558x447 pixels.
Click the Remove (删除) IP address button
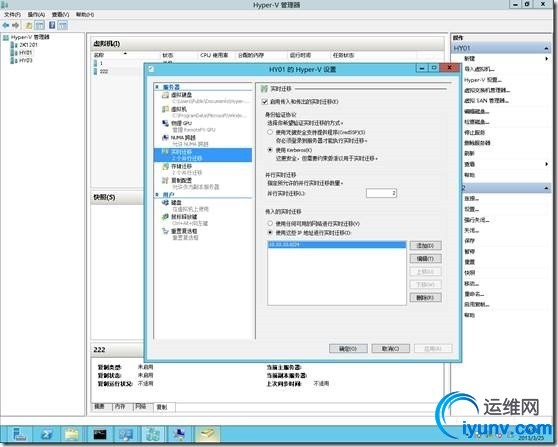coord(425,298)
